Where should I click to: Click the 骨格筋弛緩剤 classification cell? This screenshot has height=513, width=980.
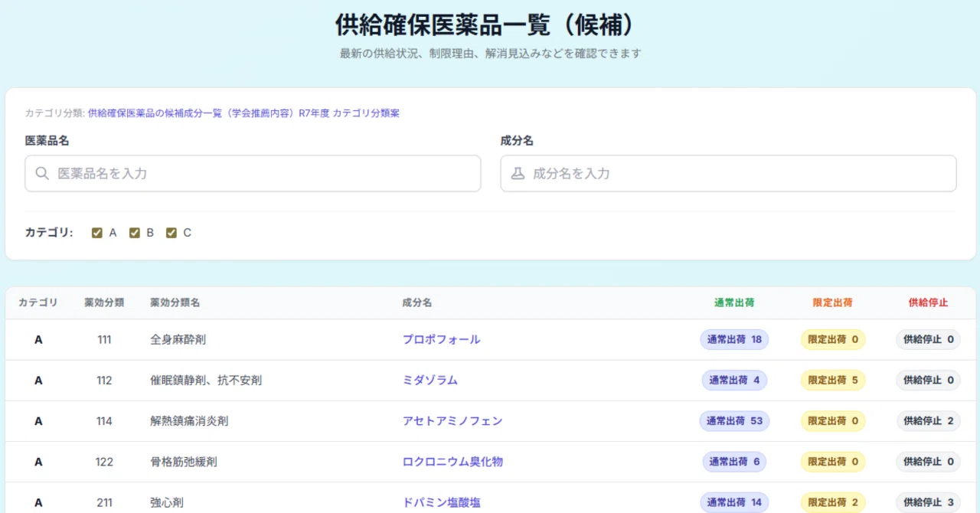[184, 462]
